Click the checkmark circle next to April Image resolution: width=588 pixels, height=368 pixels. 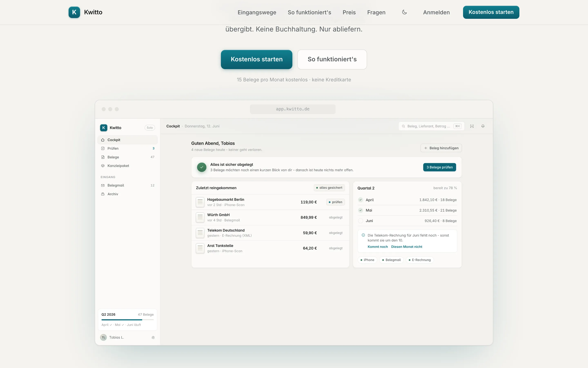pos(361,200)
